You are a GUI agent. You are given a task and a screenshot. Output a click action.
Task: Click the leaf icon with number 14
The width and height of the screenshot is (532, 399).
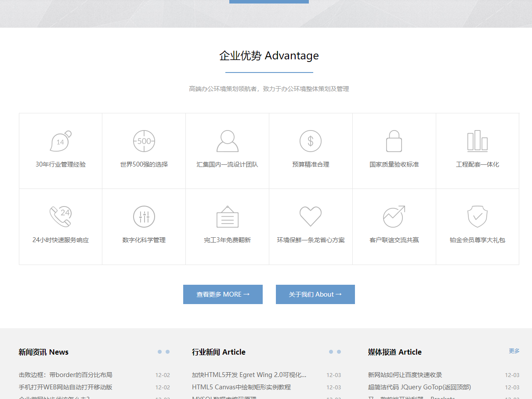pos(60,141)
